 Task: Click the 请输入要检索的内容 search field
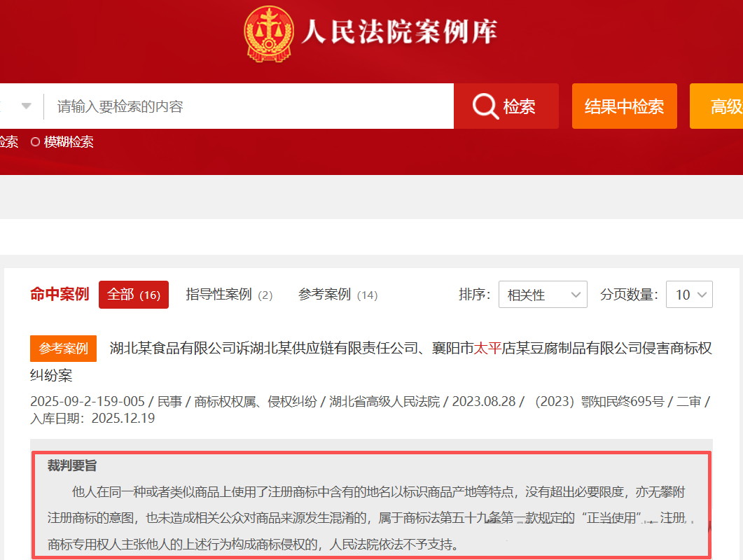tap(249, 106)
